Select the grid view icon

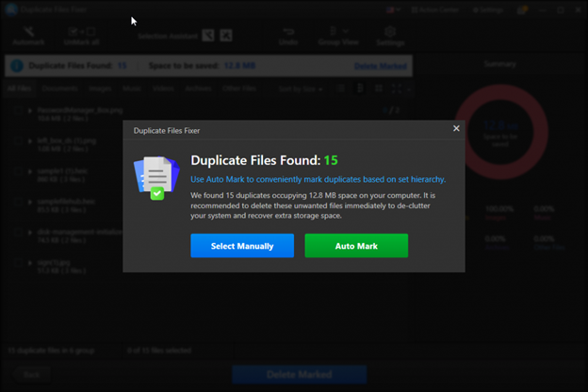pos(379,89)
